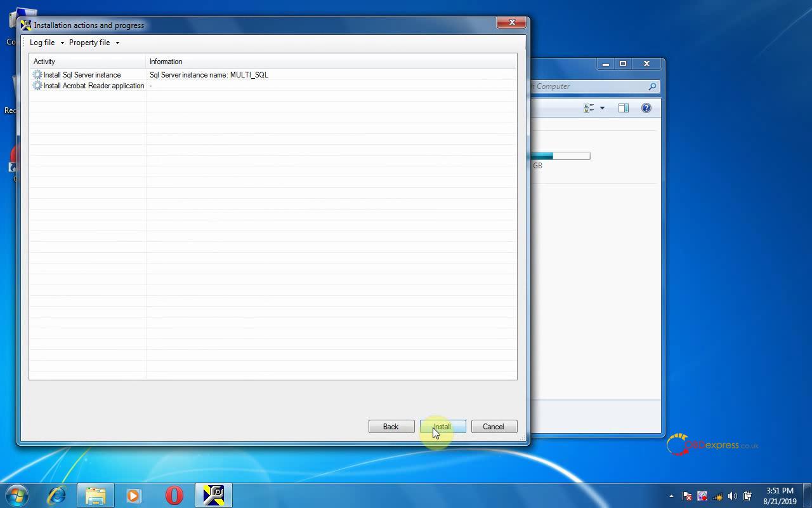Click the volume speaker icon in system tray
812x508 pixels.
733,496
